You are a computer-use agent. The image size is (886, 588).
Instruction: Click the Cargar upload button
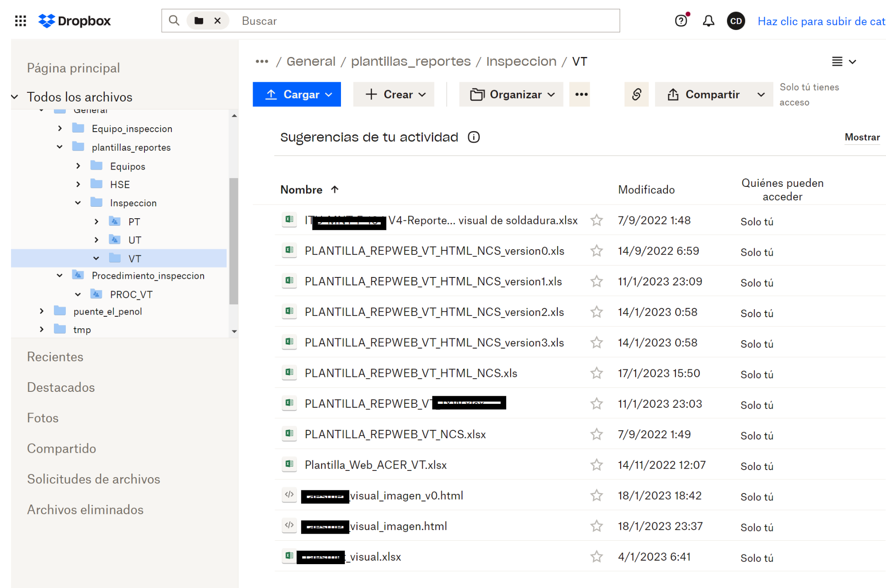(x=296, y=95)
